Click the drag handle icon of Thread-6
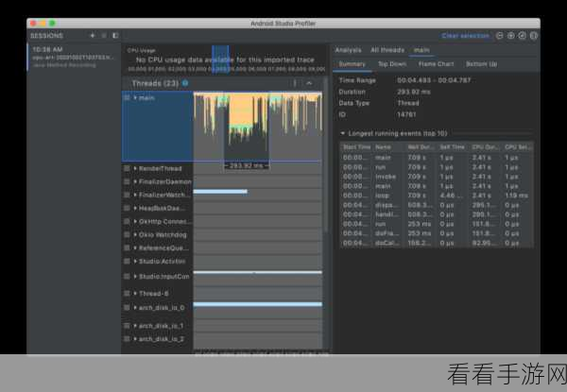Viewport: 567px width, 392px height. [127, 294]
